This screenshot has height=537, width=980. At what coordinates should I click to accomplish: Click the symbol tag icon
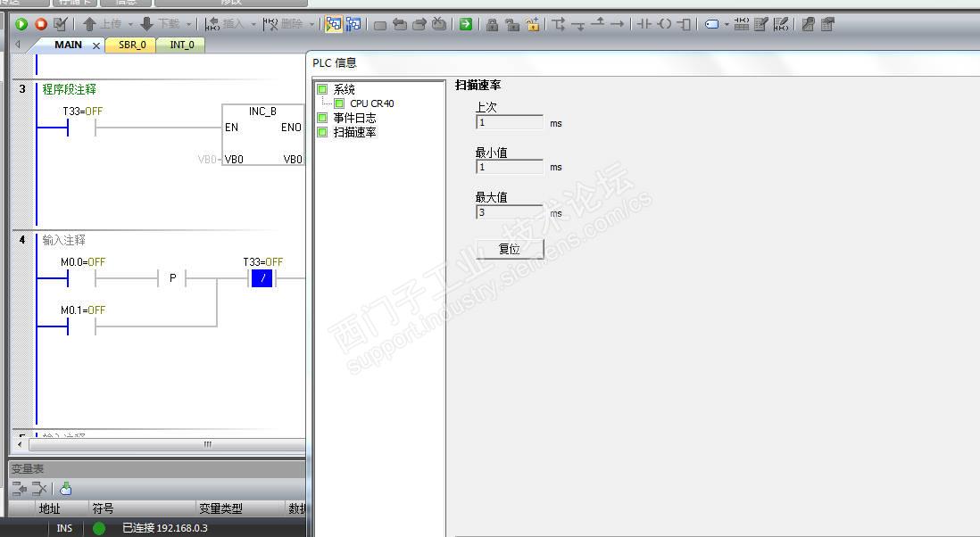712,24
